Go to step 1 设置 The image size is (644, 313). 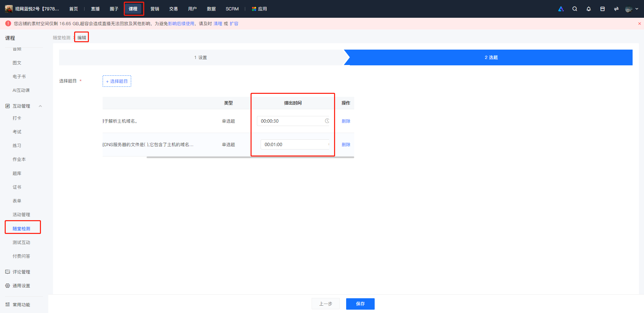[x=201, y=58]
